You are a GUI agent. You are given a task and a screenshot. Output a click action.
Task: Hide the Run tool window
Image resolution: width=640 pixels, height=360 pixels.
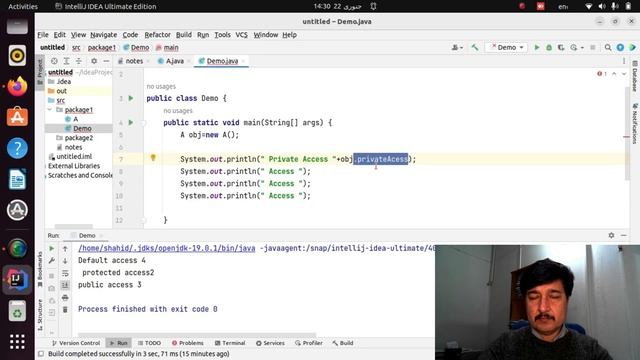coord(624,235)
